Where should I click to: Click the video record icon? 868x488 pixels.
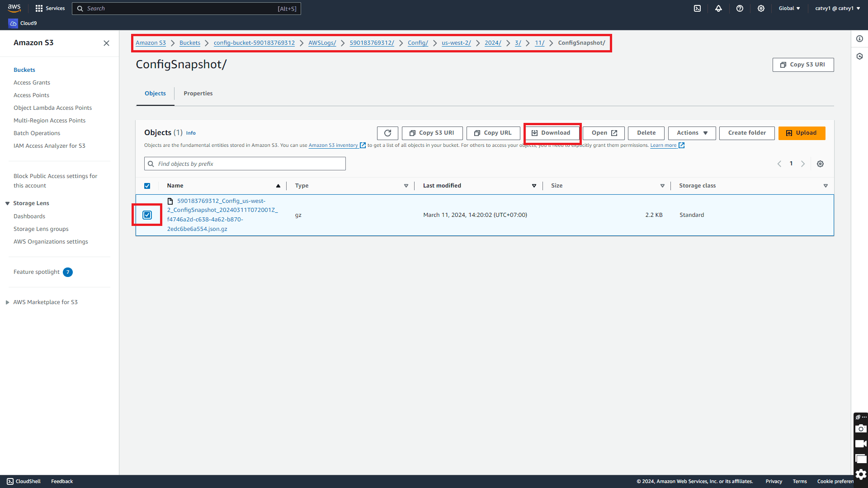click(x=861, y=444)
